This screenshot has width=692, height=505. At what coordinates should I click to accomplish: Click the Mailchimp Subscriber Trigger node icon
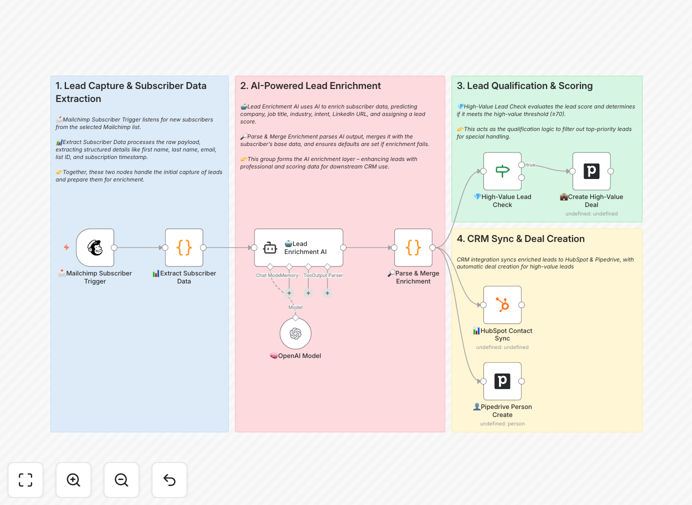coord(95,248)
